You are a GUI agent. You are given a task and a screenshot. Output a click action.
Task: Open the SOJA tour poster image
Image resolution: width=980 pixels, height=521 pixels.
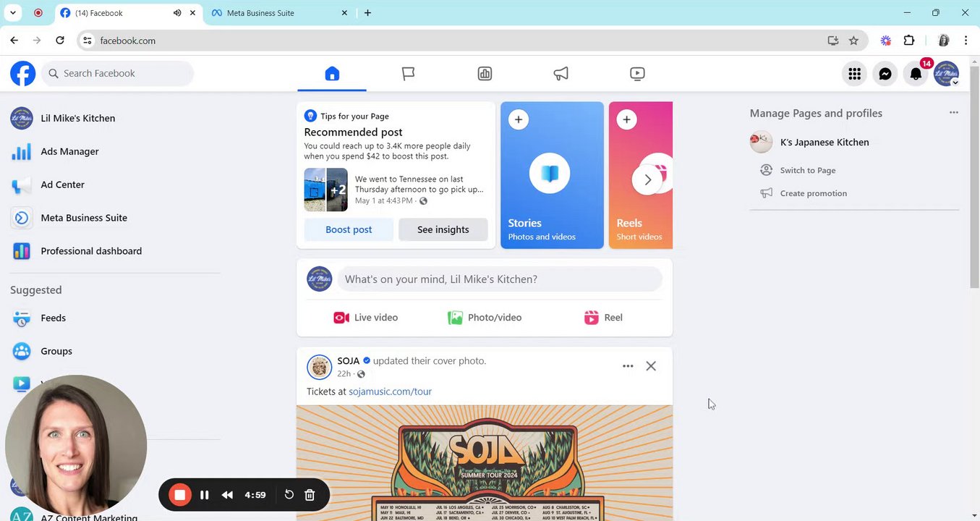[x=485, y=462]
